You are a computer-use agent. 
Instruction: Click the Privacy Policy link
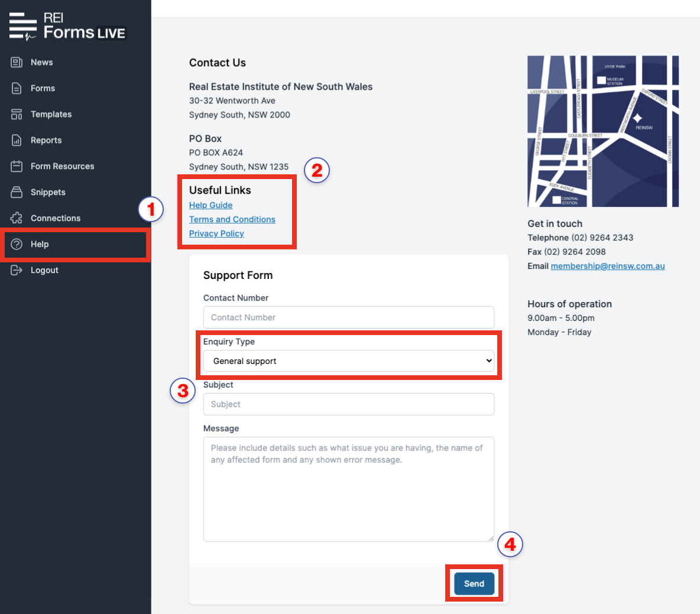216,233
